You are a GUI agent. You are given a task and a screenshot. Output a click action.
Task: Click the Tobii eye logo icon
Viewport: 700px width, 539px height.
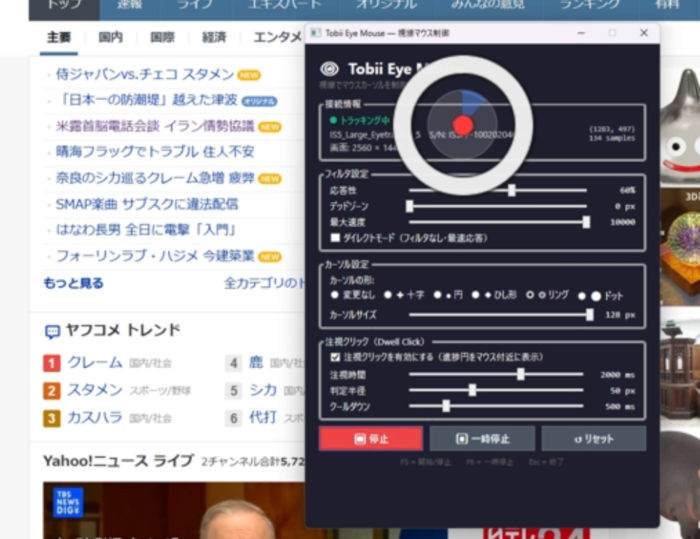tap(329, 69)
